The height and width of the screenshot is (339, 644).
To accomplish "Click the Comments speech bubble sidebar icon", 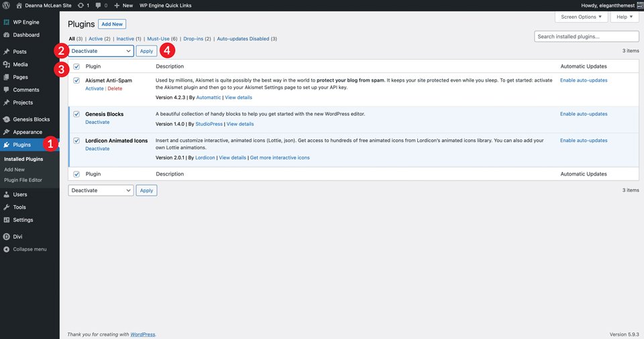I will 6,90.
